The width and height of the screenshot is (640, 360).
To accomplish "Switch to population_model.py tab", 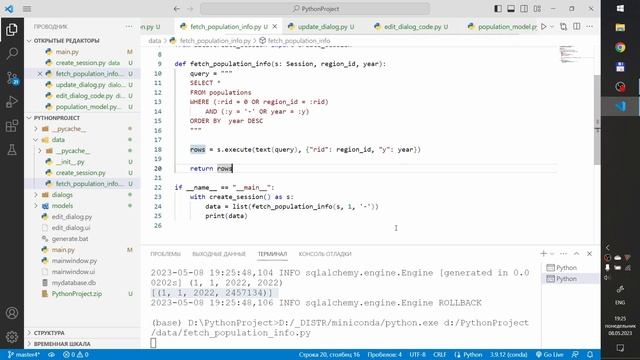I will pos(502,27).
